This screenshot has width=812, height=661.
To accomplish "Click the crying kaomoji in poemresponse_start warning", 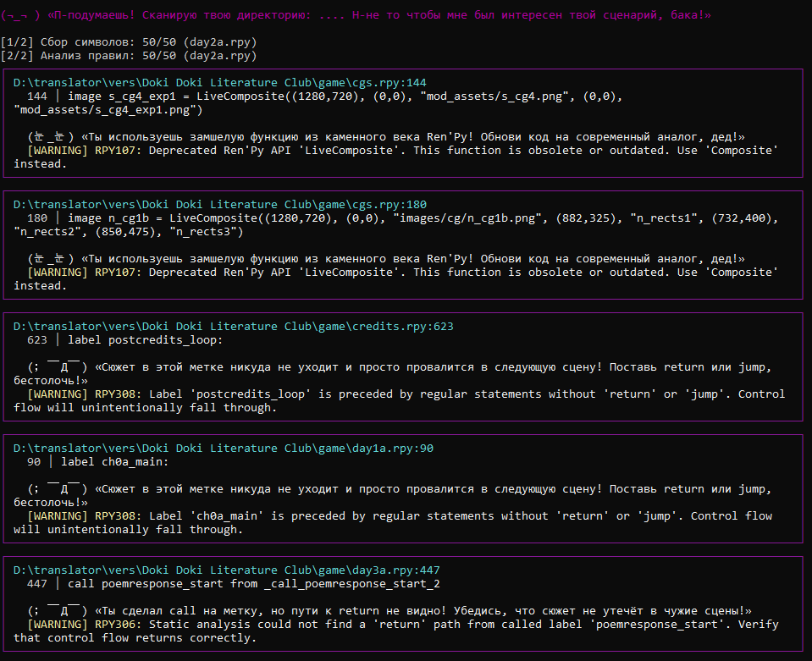I will coord(58,611).
